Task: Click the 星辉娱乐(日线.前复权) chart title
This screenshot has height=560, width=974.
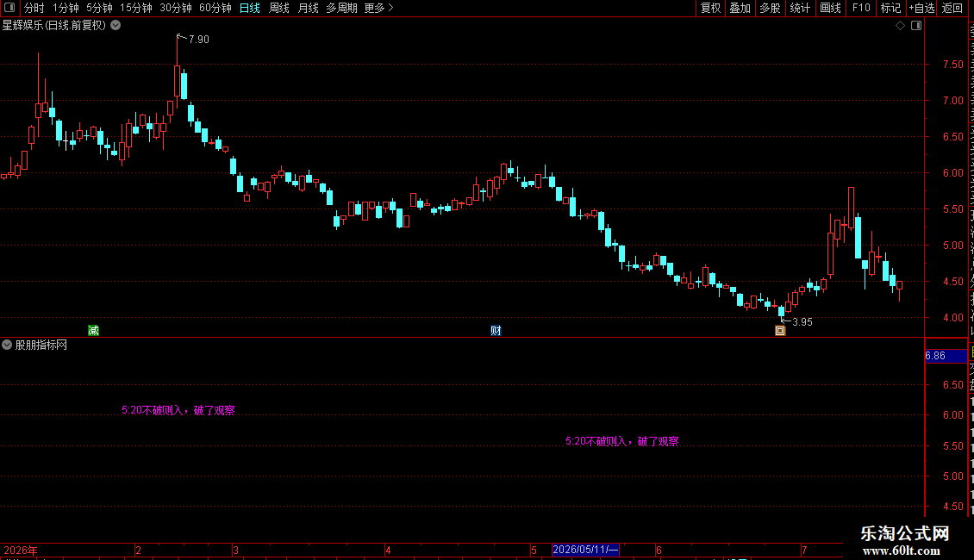Action: 54,26
